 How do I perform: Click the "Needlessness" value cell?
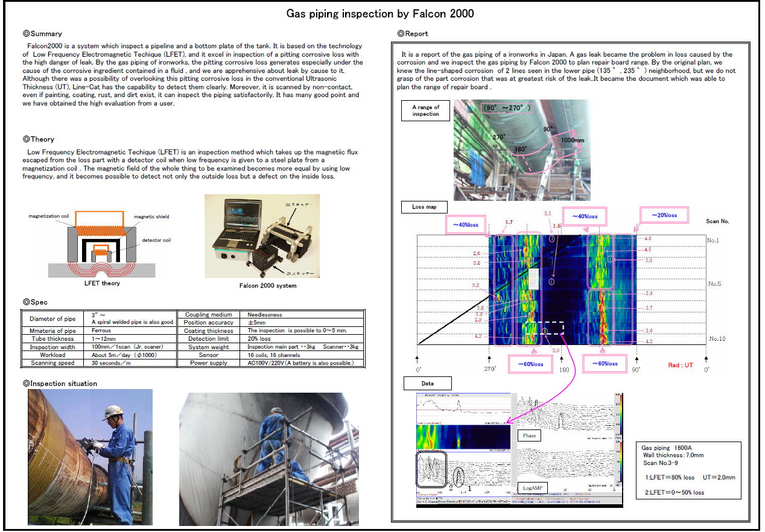point(302,315)
